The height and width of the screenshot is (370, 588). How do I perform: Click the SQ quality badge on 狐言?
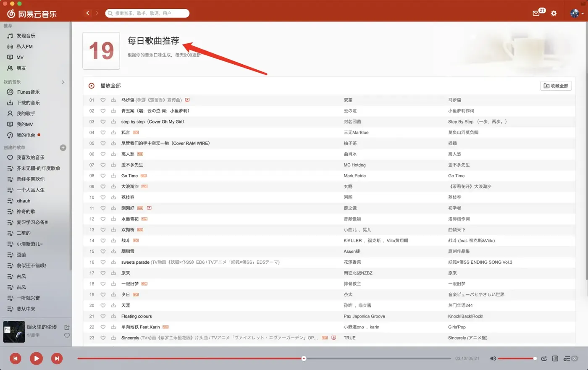pos(136,132)
